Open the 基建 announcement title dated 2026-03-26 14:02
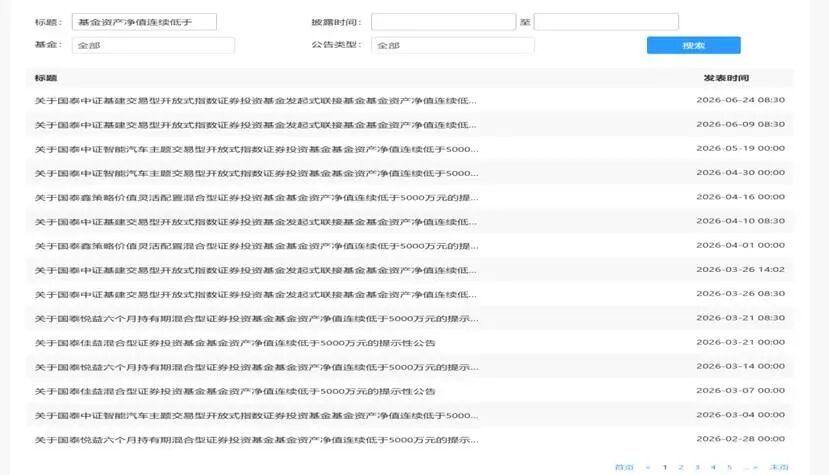This screenshot has width=829, height=475. pyautogui.click(x=255, y=270)
